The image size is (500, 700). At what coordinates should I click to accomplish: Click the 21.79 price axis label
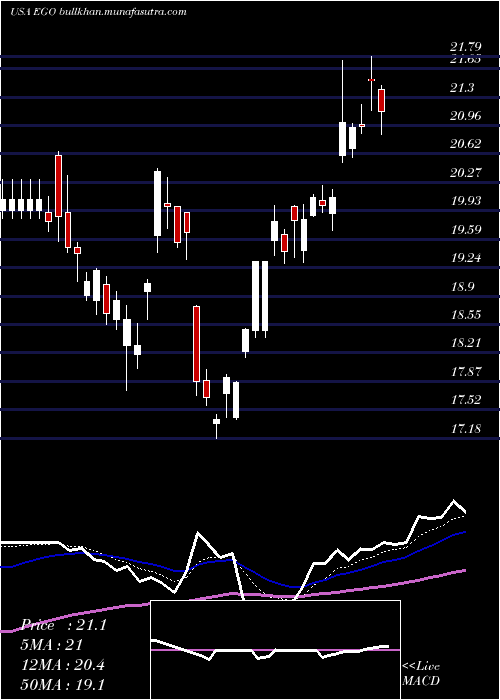point(466,46)
